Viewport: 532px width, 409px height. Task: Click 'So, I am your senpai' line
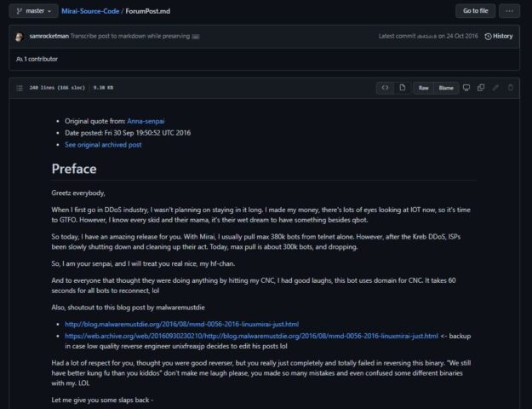143,263
